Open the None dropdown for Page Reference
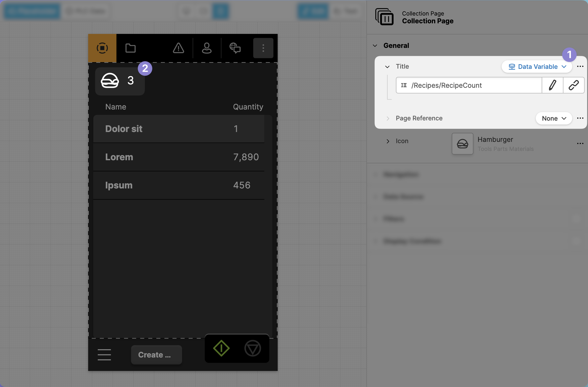This screenshot has height=387, width=588. [x=554, y=119]
